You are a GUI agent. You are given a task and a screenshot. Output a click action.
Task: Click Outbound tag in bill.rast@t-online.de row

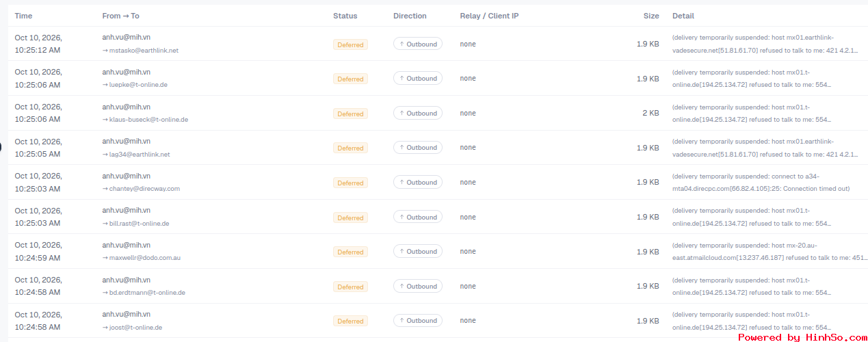(418, 217)
